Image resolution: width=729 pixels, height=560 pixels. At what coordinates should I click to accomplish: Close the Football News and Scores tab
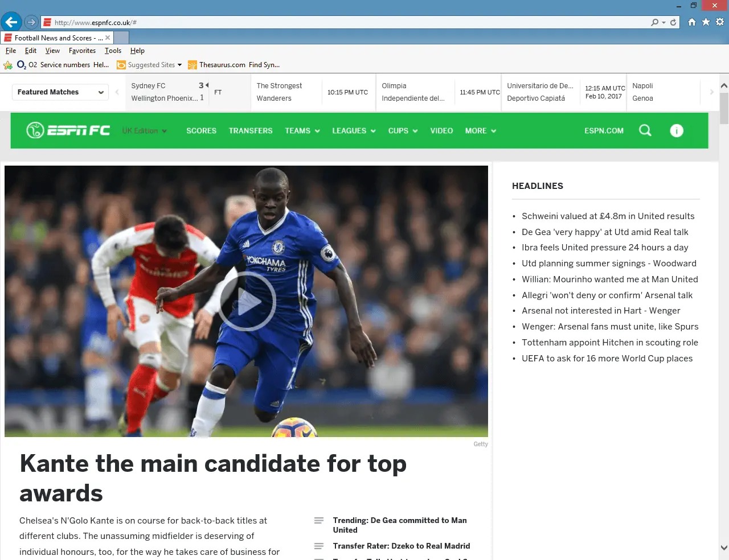coord(108,38)
